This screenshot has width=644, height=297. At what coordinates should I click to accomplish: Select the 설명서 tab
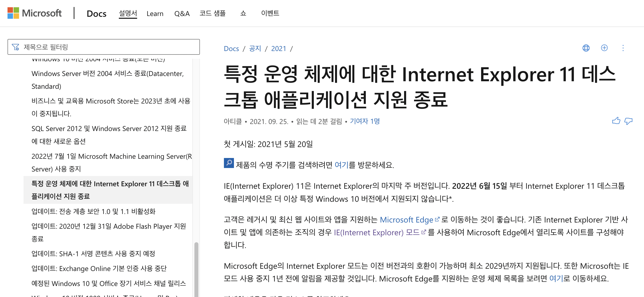(x=128, y=13)
